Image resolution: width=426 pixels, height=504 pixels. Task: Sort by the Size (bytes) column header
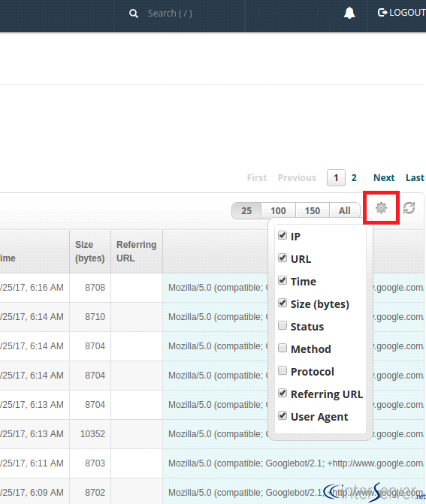90,252
